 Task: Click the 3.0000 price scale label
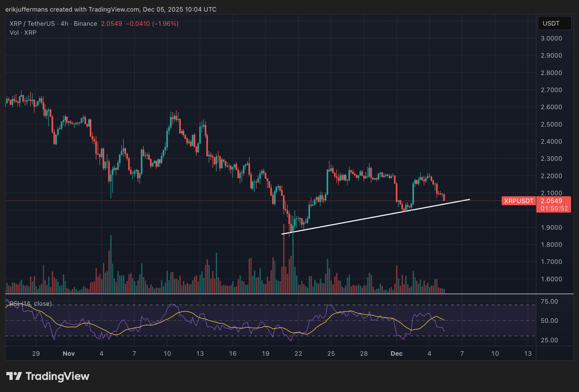pos(551,38)
